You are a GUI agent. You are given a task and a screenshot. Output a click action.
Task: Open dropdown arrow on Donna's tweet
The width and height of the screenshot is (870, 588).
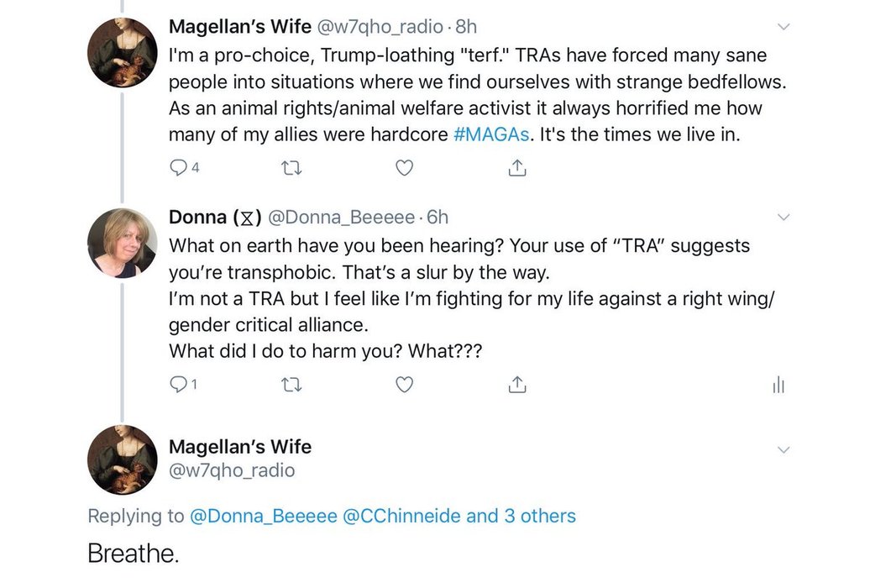click(x=784, y=218)
